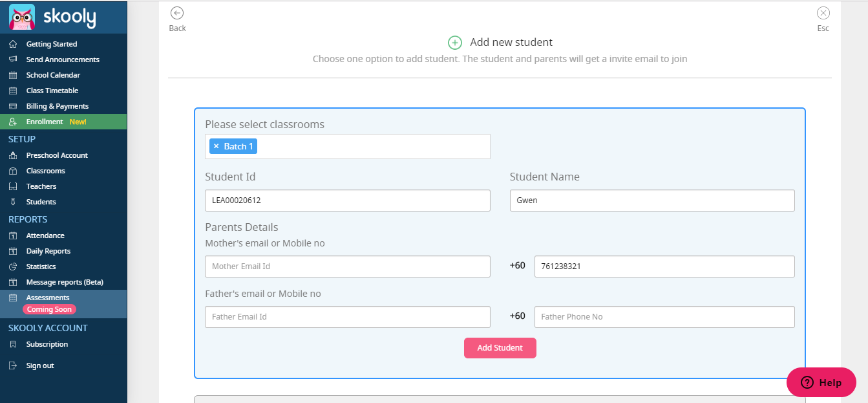This screenshot has height=403, width=868.
Task: Click the School Calendar icon
Action: click(x=13, y=75)
